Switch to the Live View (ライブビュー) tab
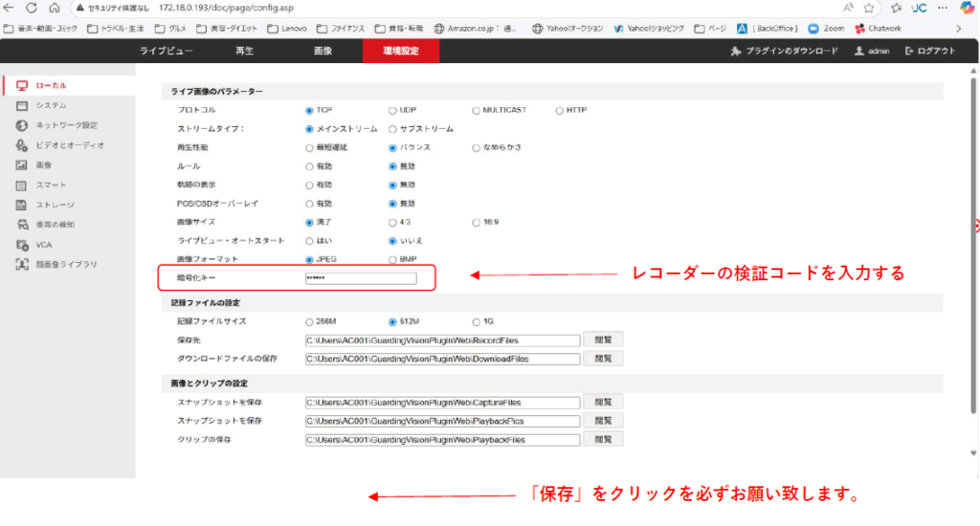 pyautogui.click(x=167, y=52)
